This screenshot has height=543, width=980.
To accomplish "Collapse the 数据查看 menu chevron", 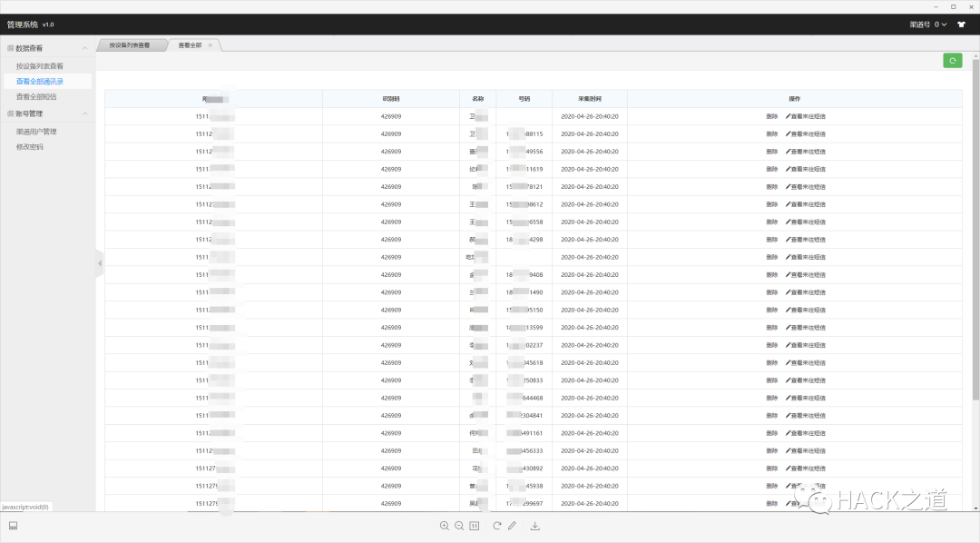I will (x=85, y=48).
